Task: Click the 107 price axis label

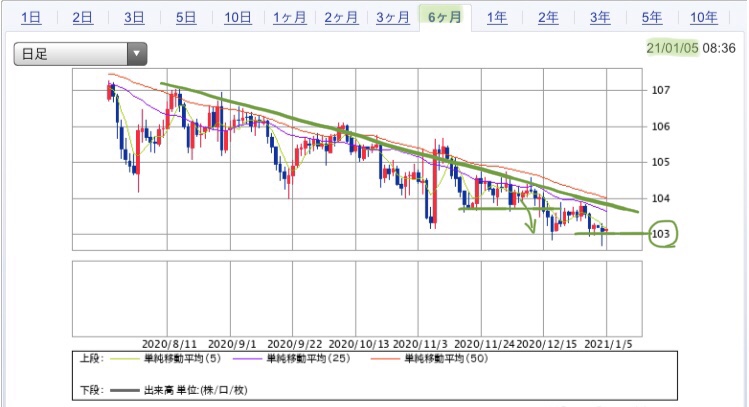Action: coord(661,90)
